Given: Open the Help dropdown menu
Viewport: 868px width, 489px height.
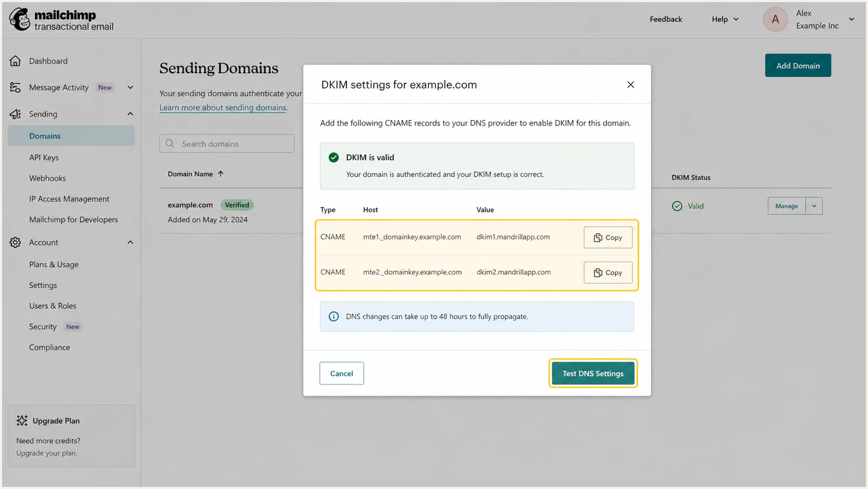Looking at the screenshot, I should point(725,19).
